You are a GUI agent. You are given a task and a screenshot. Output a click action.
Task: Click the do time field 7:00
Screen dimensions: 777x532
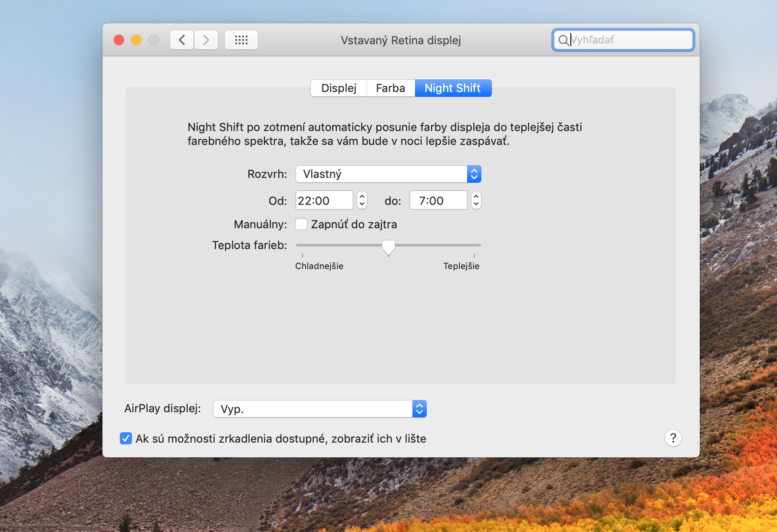(438, 200)
